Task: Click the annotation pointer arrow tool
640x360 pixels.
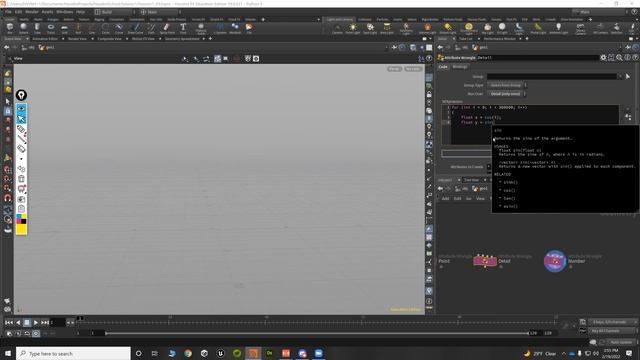Action: [x=21, y=119]
